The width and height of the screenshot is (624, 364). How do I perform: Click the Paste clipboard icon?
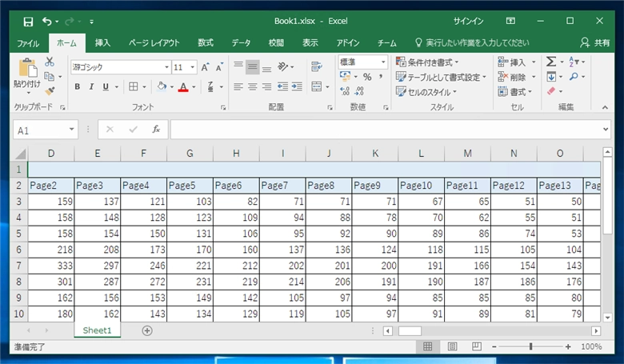(x=27, y=67)
